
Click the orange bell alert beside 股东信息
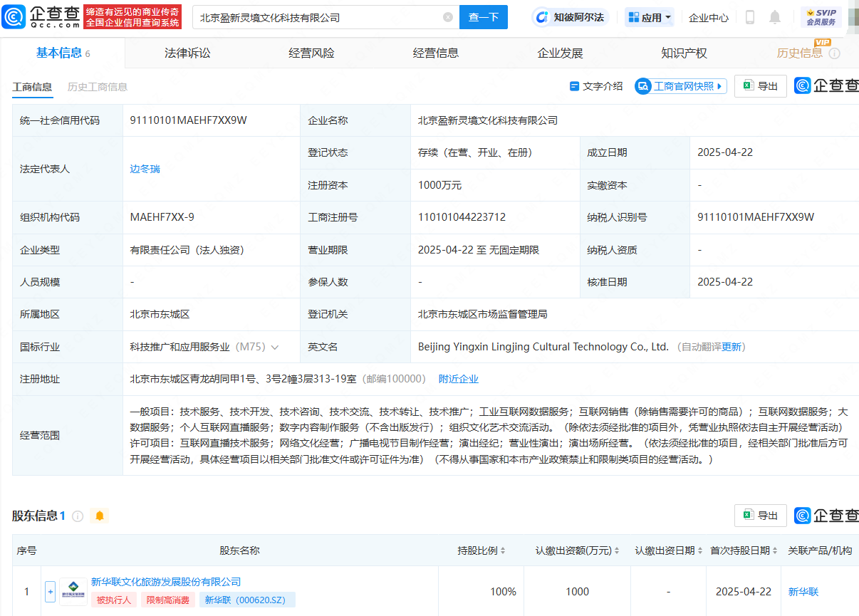[x=100, y=516]
